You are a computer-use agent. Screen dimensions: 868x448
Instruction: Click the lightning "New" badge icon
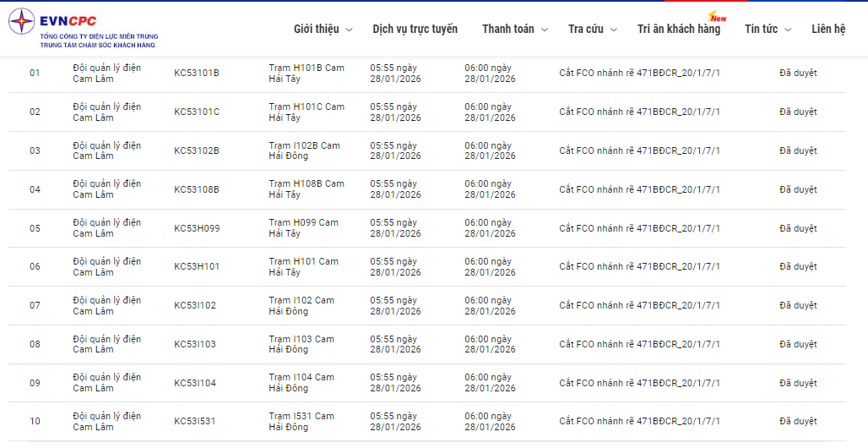[x=718, y=17]
